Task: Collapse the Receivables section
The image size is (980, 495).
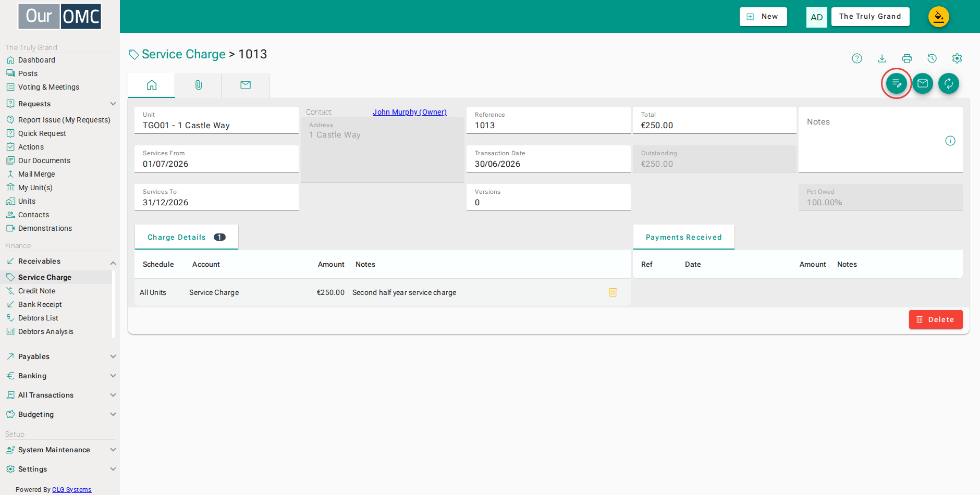Action: point(60,261)
